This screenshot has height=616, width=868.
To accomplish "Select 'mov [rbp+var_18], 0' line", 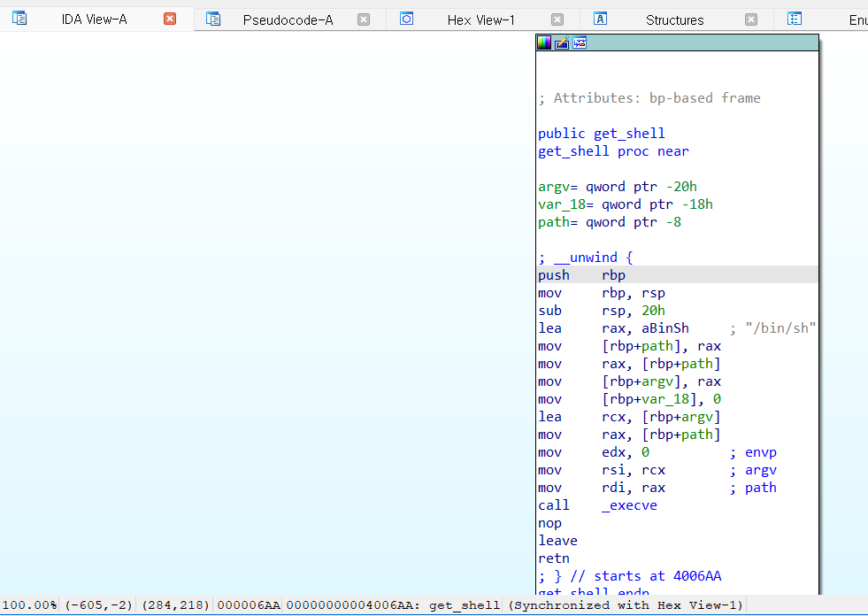I will pyautogui.click(x=629, y=399).
